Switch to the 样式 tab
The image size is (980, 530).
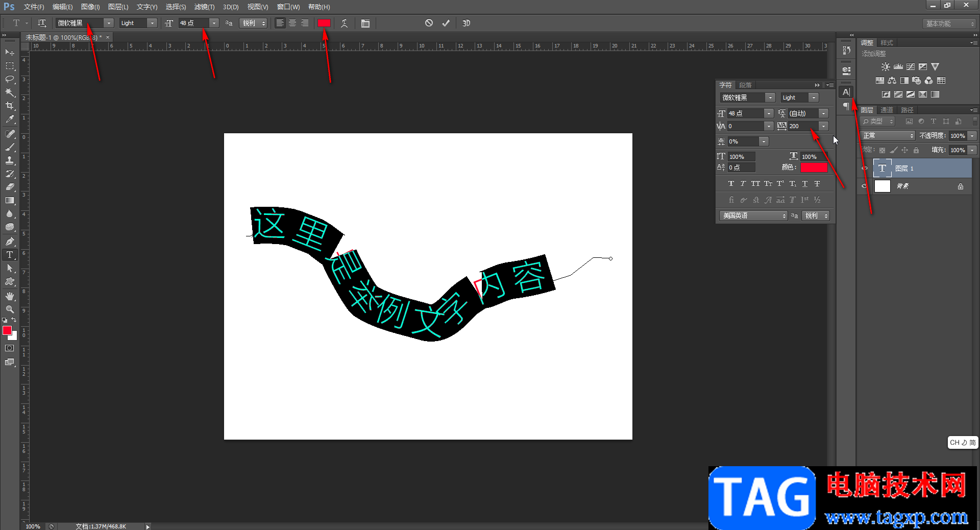[x=887, y=43]
